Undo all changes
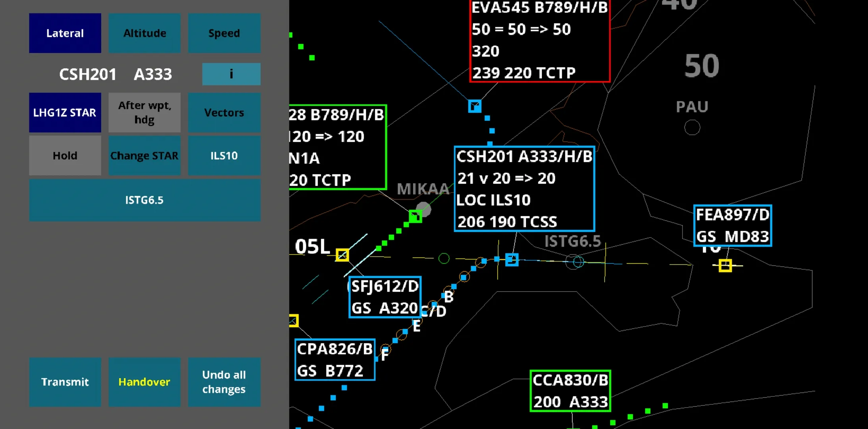 click(x=224, y=382)
